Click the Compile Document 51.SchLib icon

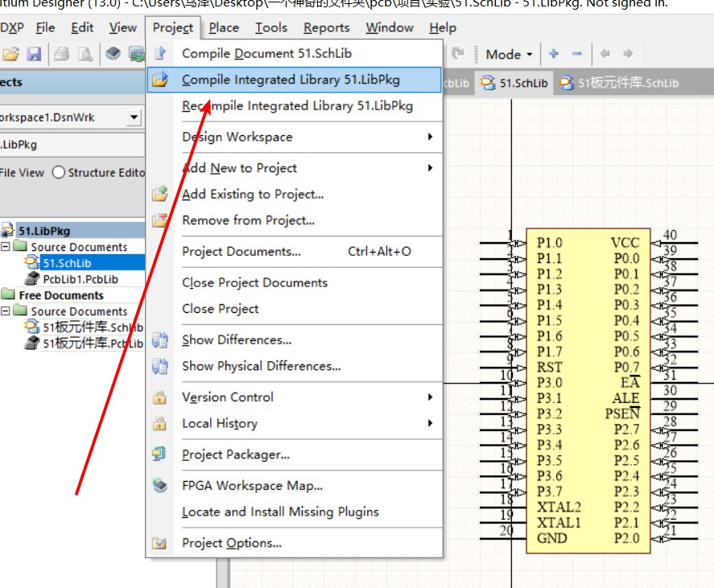[x=160, y=53]
